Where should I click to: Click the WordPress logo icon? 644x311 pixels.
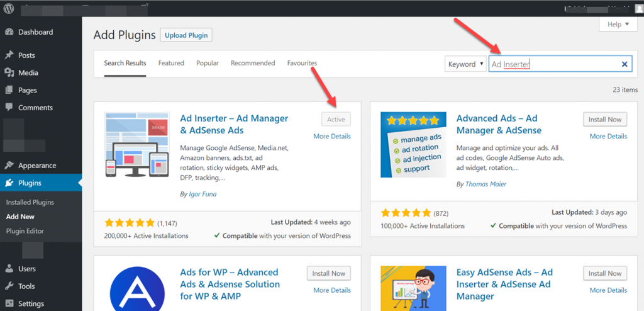[x=9, y=8]
